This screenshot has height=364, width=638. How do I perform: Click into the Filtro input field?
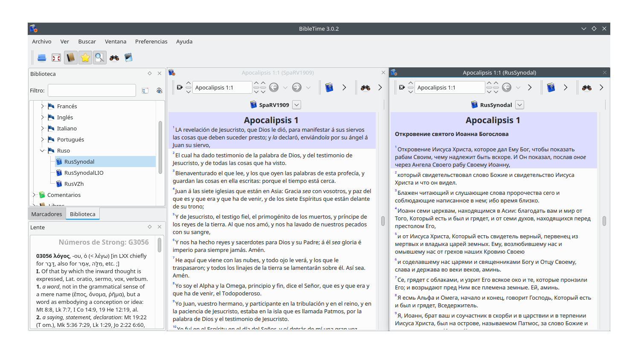92,90
